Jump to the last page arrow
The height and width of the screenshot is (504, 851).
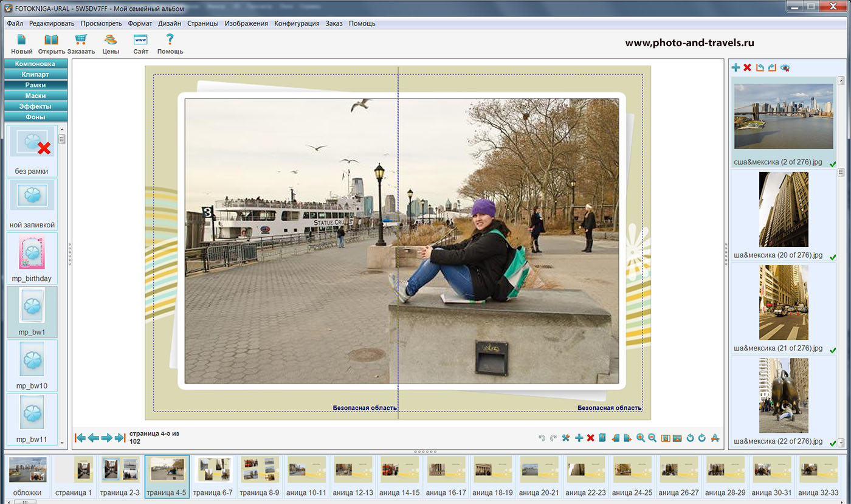coord(120,438)
